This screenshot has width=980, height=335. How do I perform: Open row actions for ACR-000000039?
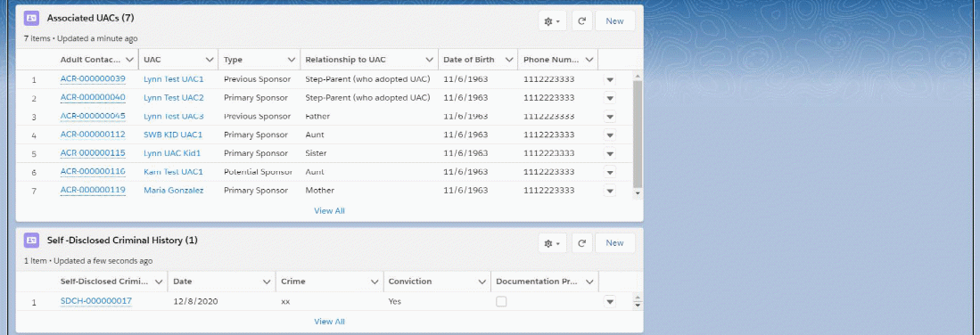(610, 79)
